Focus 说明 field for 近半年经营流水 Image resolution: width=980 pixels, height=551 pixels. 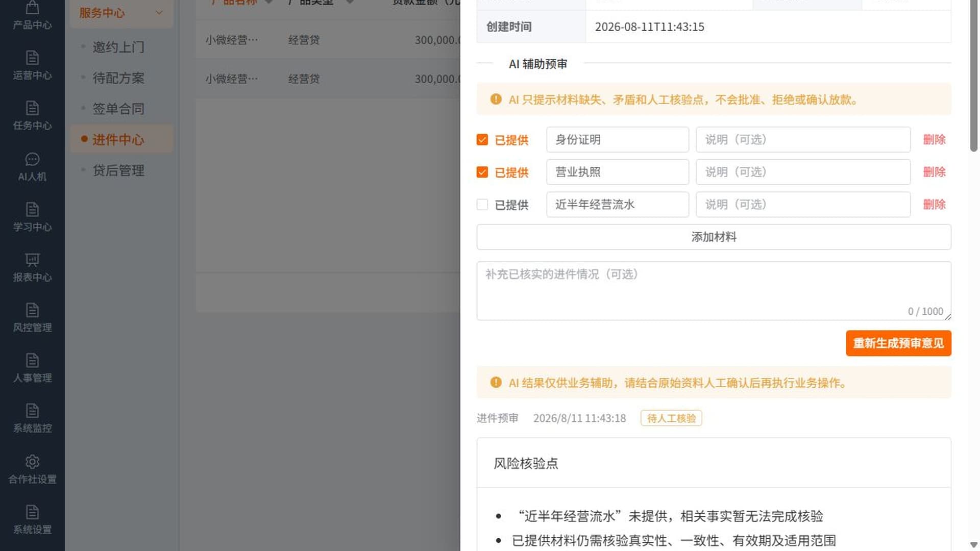pyautogui.click(x=803, y=204)
